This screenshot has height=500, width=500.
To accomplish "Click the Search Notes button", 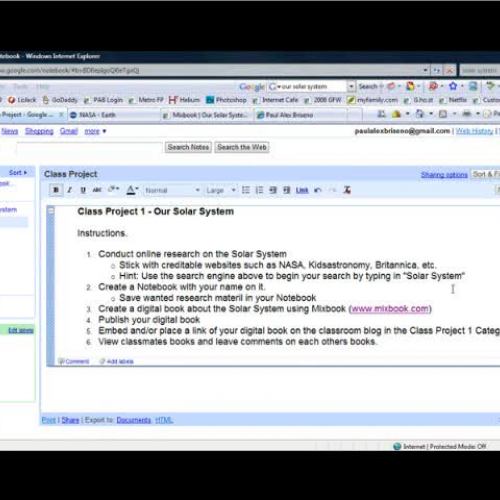I will point(188,147).
